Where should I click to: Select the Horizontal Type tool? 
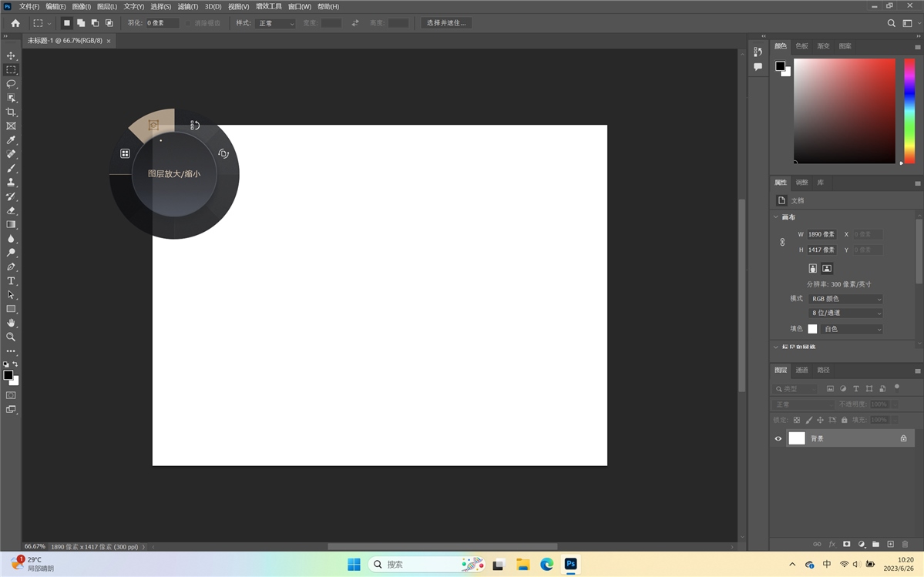pos(11,281)
